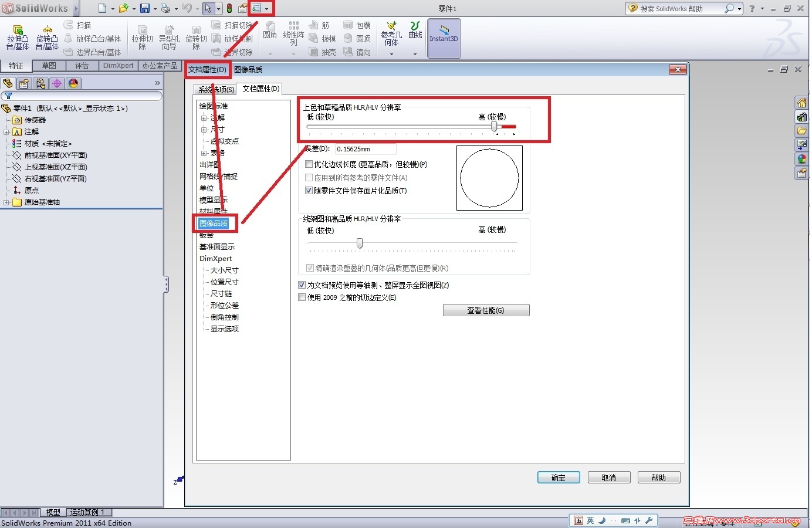Click the Print icon
The height and width of the screenshot is (528, 812).
tap(165, 8)
